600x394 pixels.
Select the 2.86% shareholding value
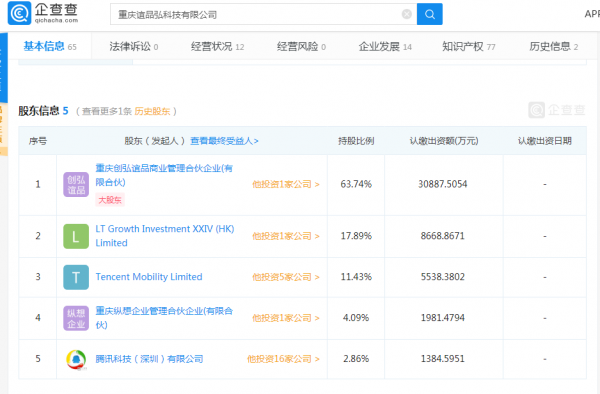pos(356,358)
